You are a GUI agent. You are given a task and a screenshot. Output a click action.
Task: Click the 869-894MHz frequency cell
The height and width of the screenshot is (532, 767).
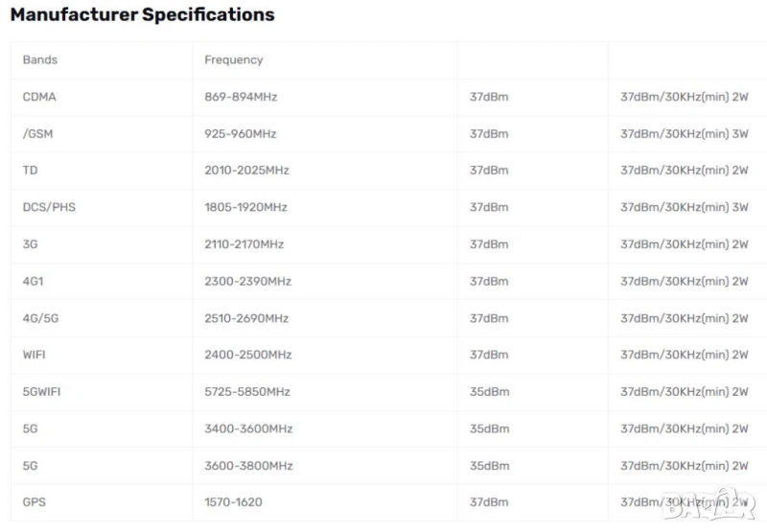click(241, 97)
